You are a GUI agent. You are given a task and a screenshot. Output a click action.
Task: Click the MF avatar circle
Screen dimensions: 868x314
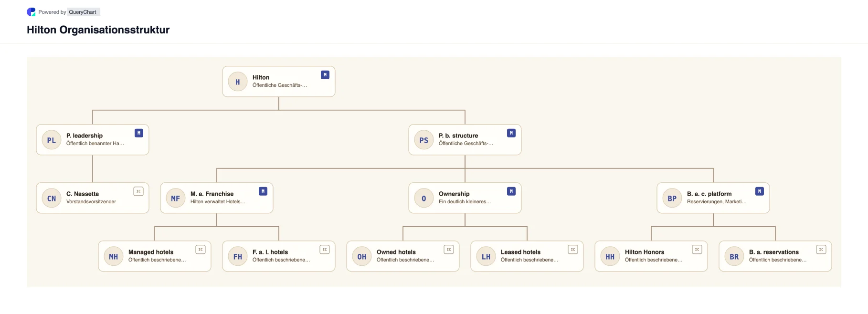click(176, 198)
